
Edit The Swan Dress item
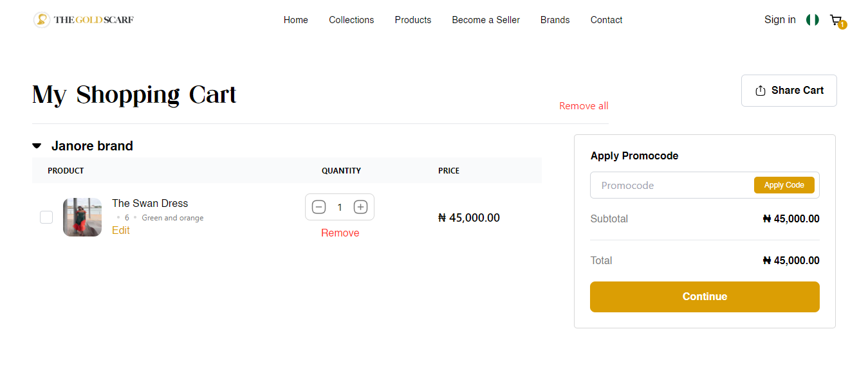(x=121, y=230)
